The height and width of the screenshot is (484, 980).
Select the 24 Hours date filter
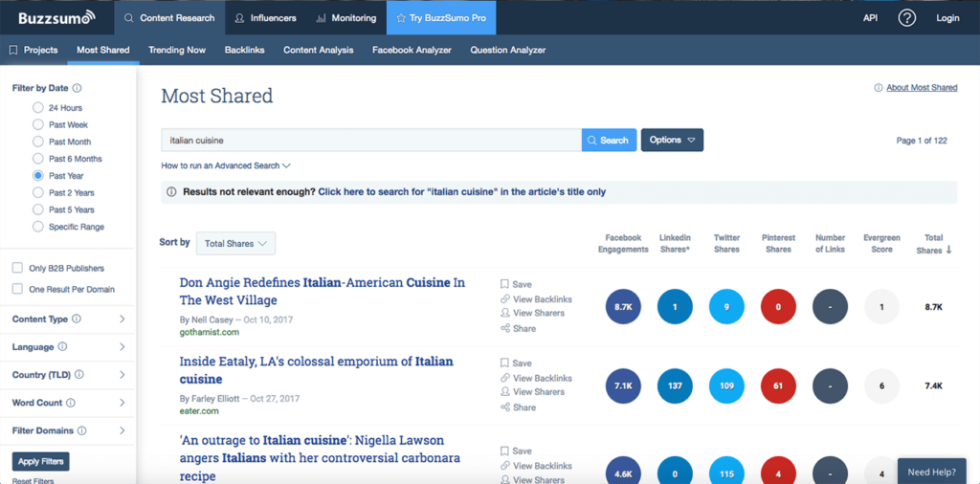(38, 107)
